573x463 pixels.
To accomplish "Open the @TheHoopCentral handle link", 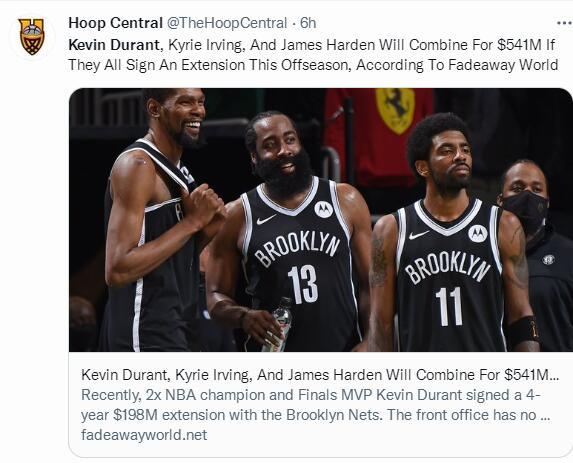I will [x=227, y=23].
